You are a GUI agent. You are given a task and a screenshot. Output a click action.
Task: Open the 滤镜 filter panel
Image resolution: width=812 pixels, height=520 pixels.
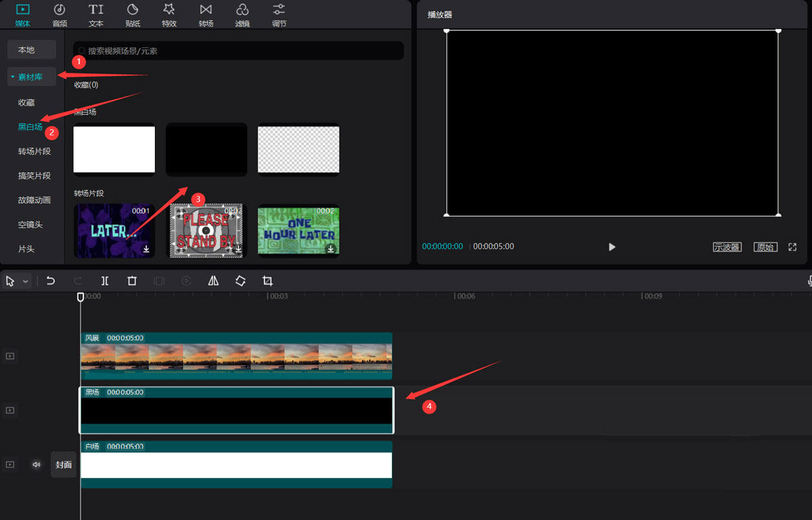coord(242,14)
